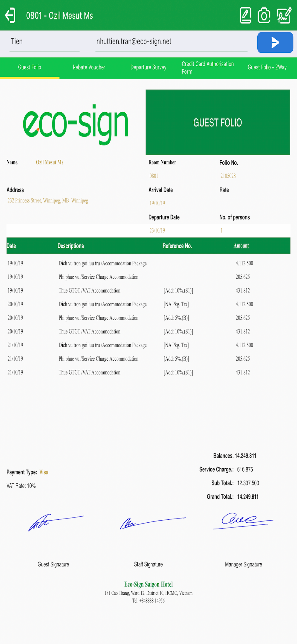Tap the green GUEST FOLIO banner
The image size is (297, 644).
coord(218,122)
